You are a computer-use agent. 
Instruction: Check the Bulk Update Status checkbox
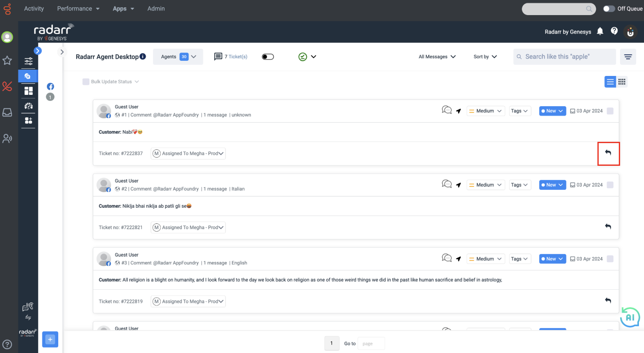86,81
